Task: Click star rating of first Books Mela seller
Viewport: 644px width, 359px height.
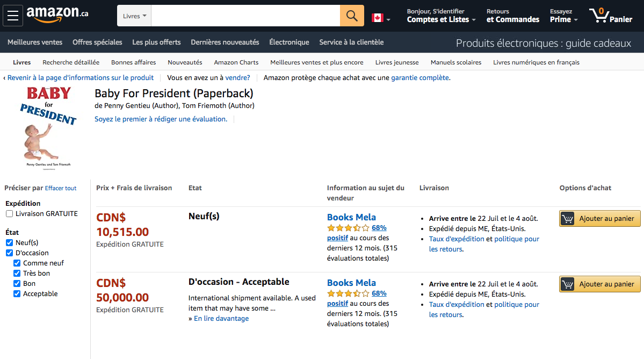Action: click(348, 228)
